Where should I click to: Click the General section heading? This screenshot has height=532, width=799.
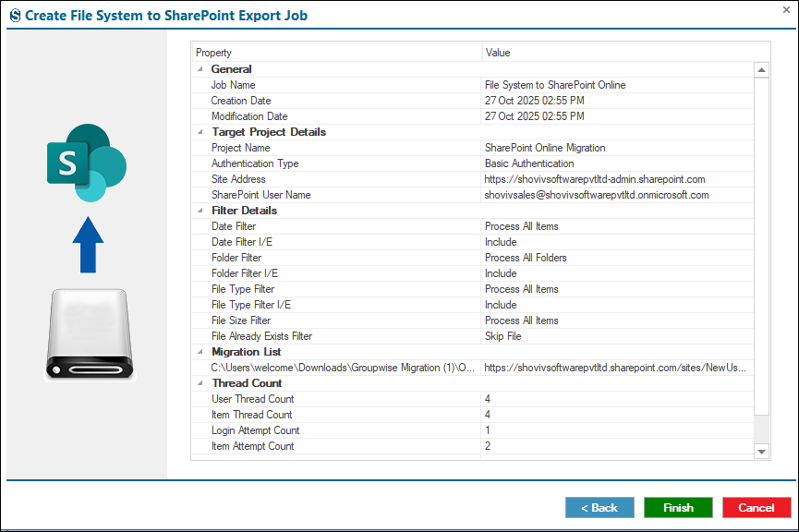pyautogui.click(x=231, y=69)
